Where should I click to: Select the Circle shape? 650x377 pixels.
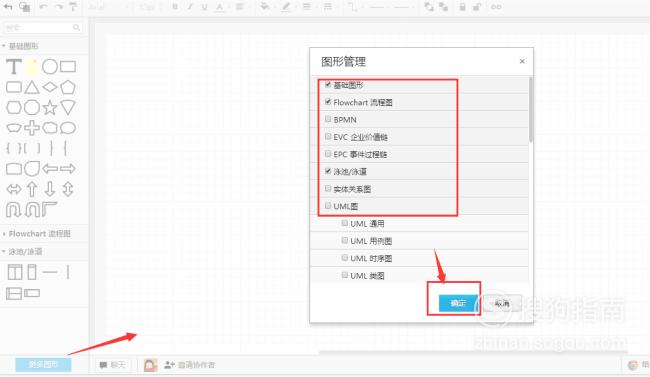50,67
